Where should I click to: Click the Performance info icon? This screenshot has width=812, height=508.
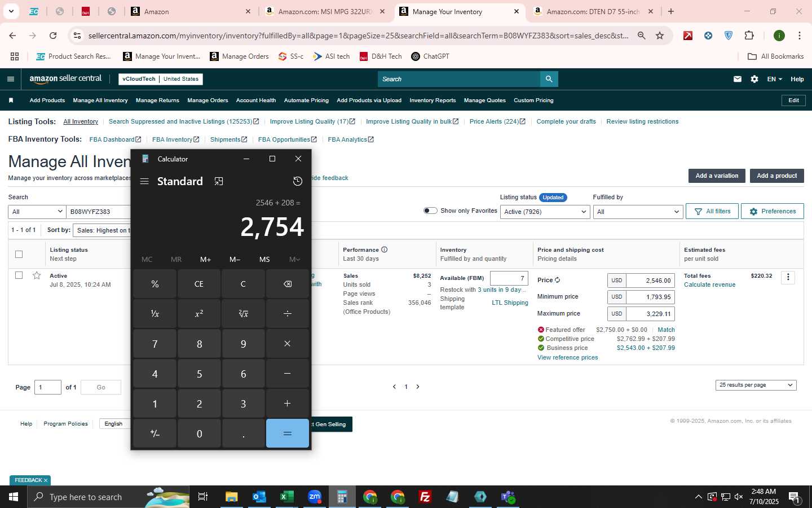[384, 249]
